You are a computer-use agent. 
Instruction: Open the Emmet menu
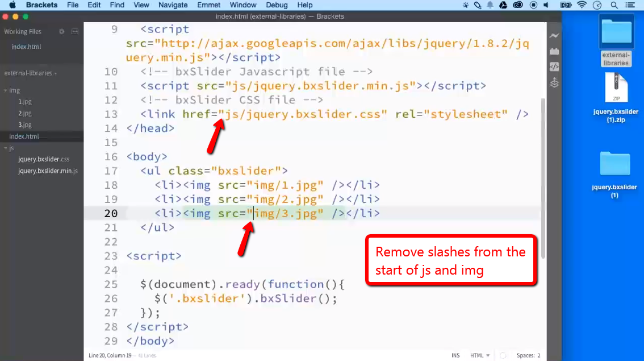click(x=208, y=5)
